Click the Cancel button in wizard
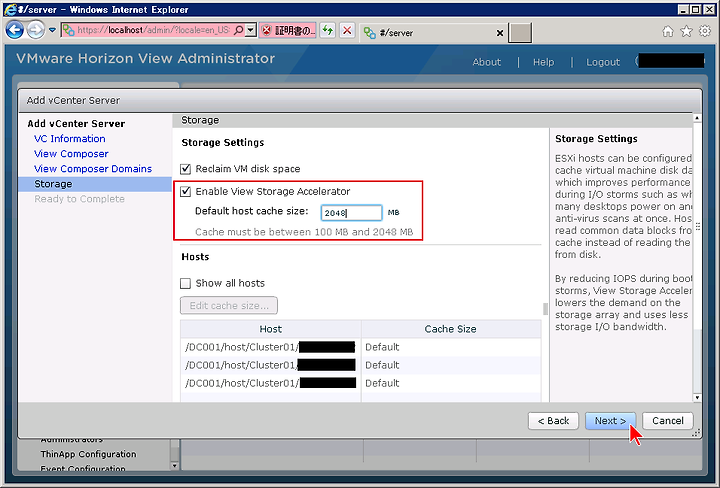720x488 pixels. (x=668, y=421)
